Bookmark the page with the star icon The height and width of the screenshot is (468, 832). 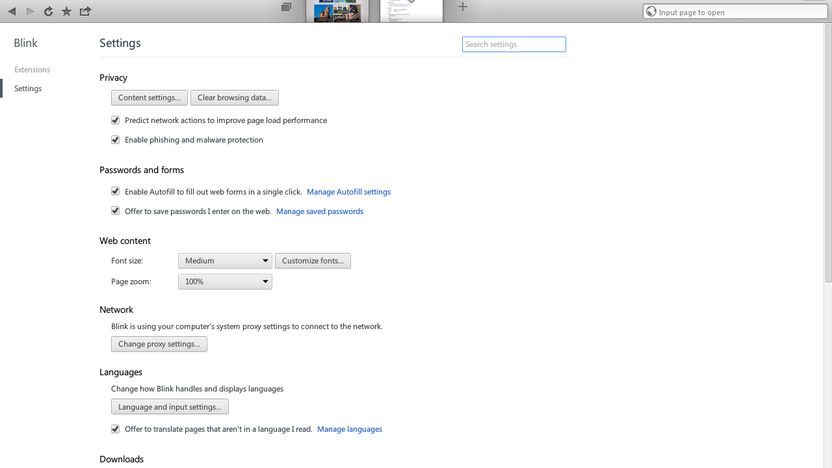66,11
